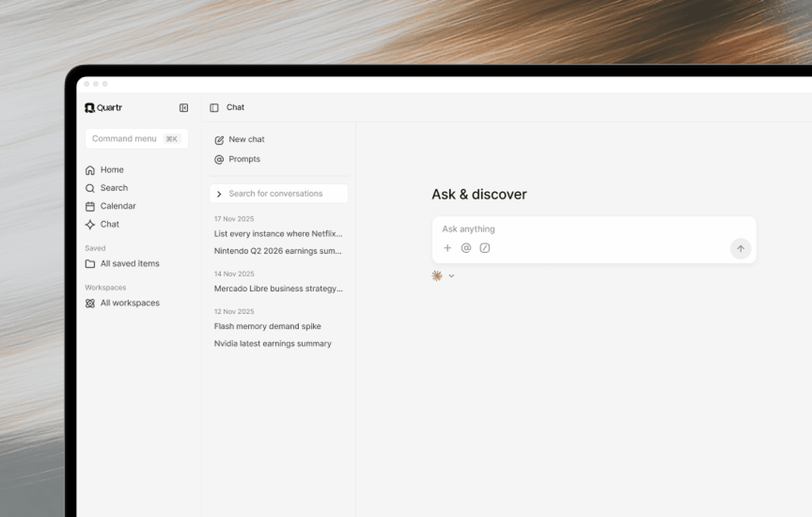Click the at-sign mention icon in the prompt box
Viewport: 812px width, 517px height.
click(466, 248)
